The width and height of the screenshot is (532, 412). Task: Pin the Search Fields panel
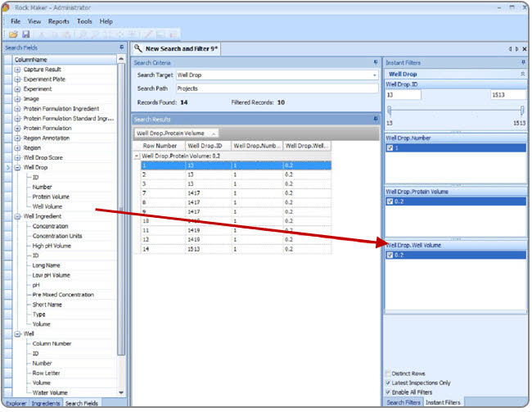(x=121, y=48)
